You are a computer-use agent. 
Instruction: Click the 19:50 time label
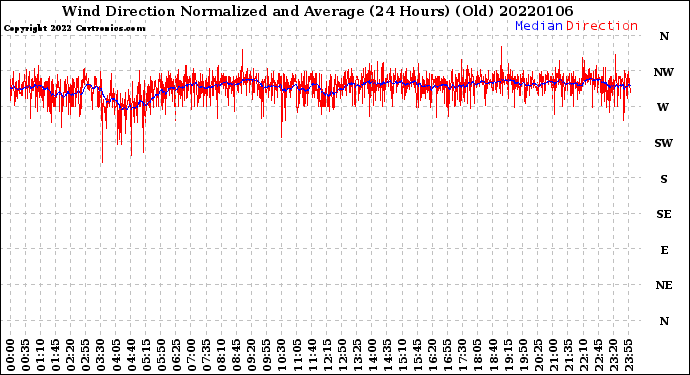tap(523, 355)
